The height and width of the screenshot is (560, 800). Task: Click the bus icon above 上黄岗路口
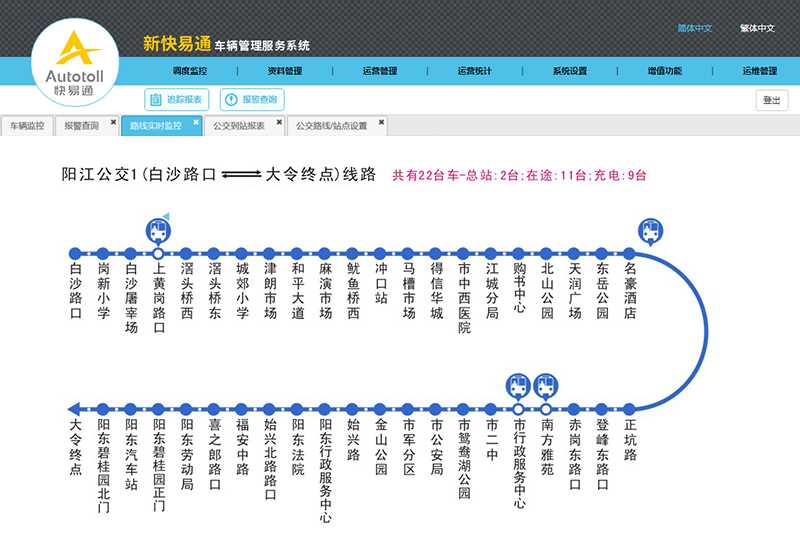[157, 230]
